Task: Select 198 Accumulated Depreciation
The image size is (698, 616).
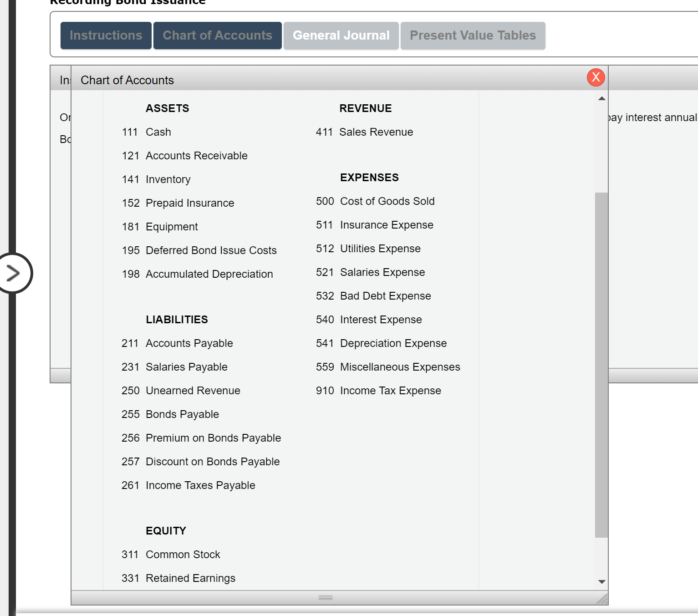Action: click(198, 274)
